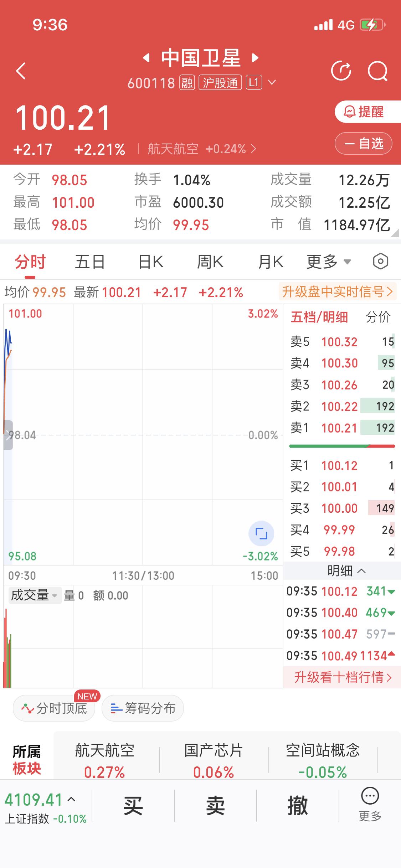Set a price alert via 提醒
The image size is (401, 868).
click(367, 112)
